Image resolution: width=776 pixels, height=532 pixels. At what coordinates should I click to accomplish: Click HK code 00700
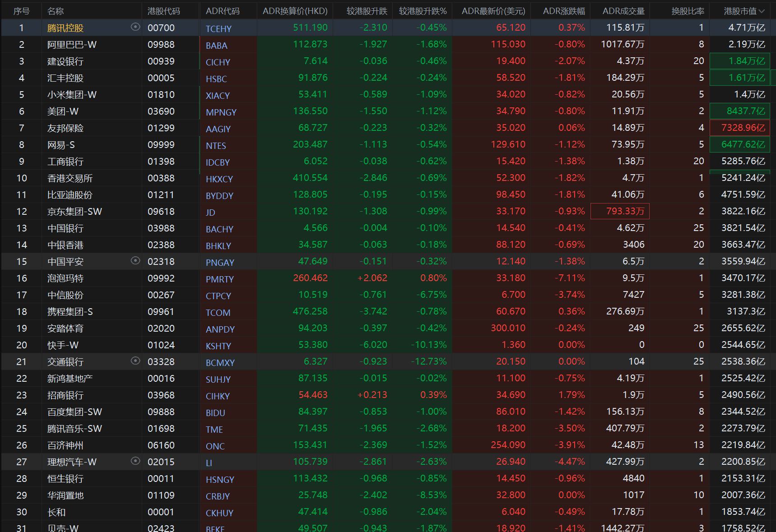pyautogui.click(x=161, y=28)
